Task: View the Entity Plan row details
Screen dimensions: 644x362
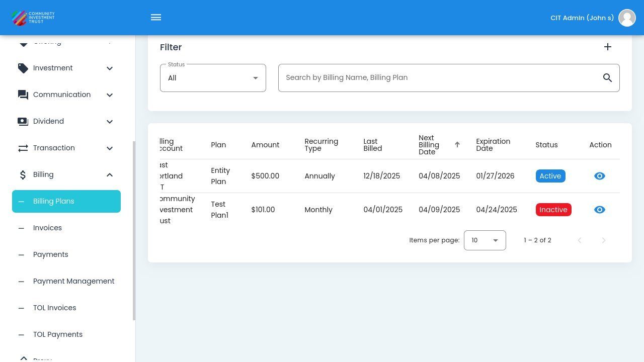Action: (599, 176)
